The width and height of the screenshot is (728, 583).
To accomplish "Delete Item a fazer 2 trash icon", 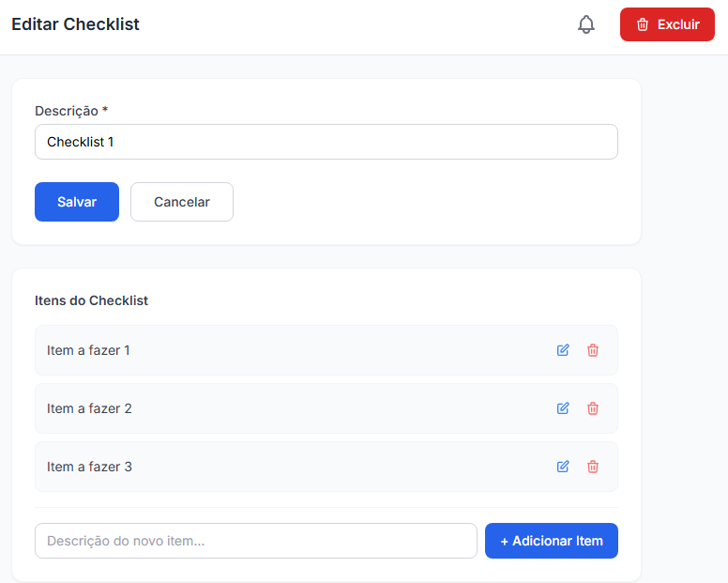I will (x=592, y=408).
